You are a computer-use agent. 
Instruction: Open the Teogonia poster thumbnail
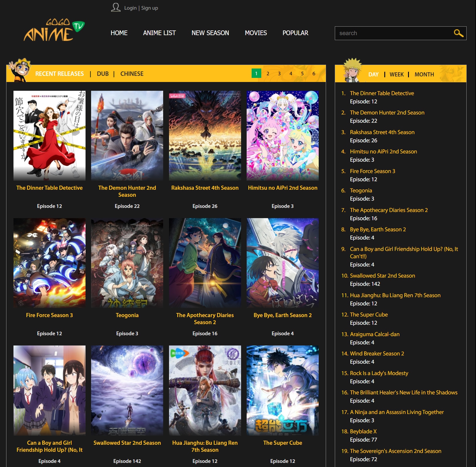127,263
